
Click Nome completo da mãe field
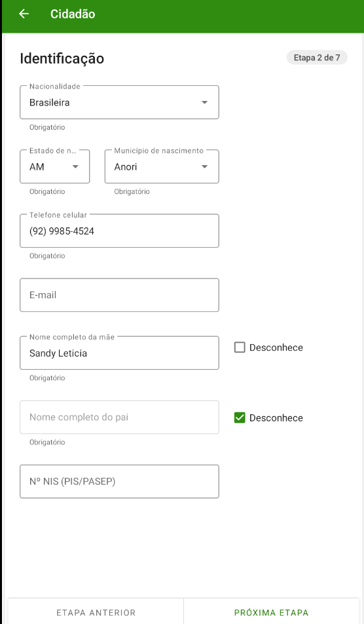pos(119,353)
